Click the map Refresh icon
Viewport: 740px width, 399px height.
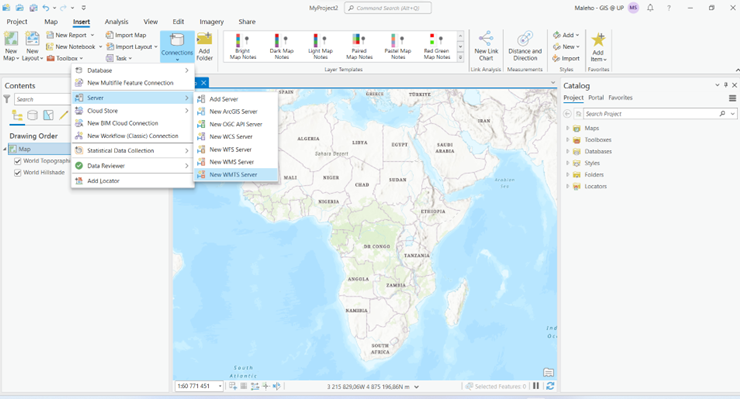pyautogui.click(x=550, y=386)
